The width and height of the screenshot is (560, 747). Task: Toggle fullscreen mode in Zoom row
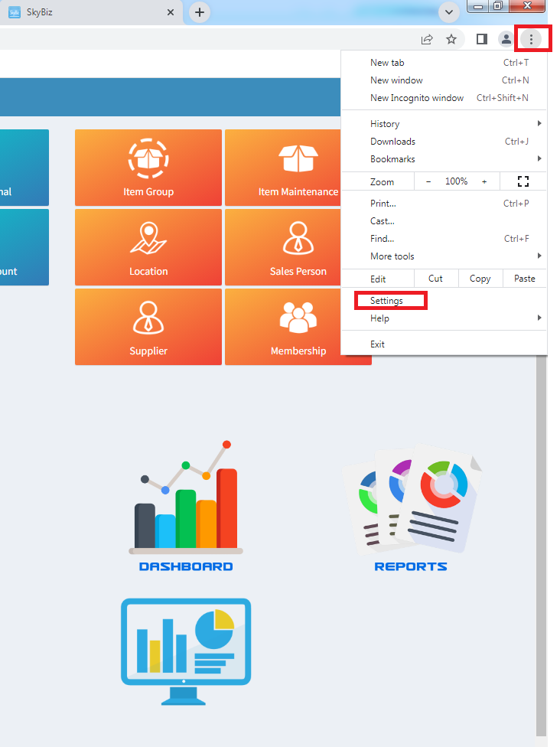(523, 181)
